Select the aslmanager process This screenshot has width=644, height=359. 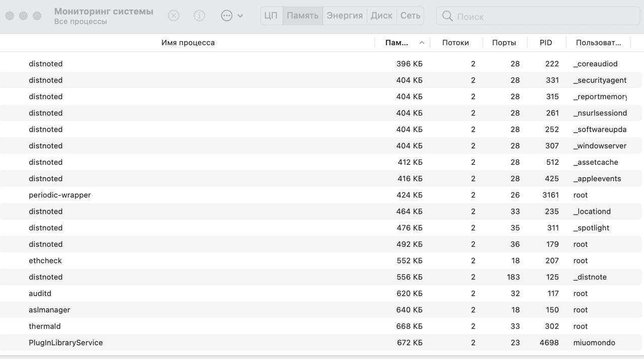point(321,310)
